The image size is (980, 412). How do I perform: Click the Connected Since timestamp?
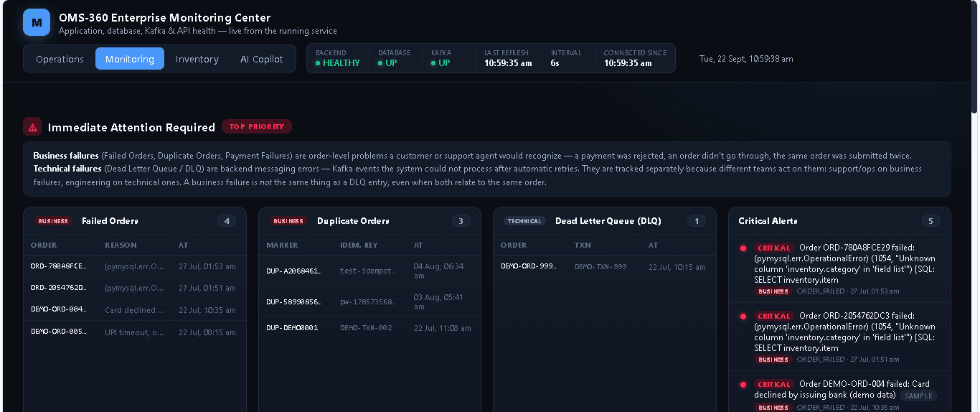[628, 63]
